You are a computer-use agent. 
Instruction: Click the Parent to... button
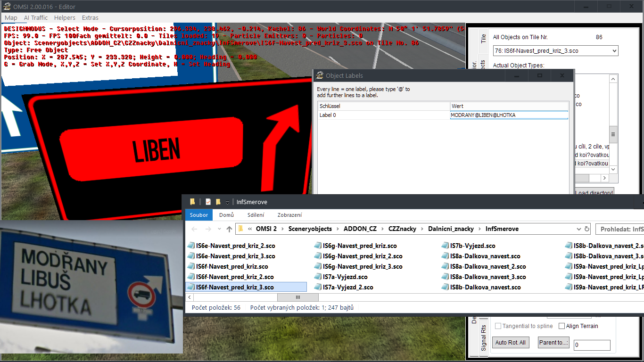pos(553,343)
